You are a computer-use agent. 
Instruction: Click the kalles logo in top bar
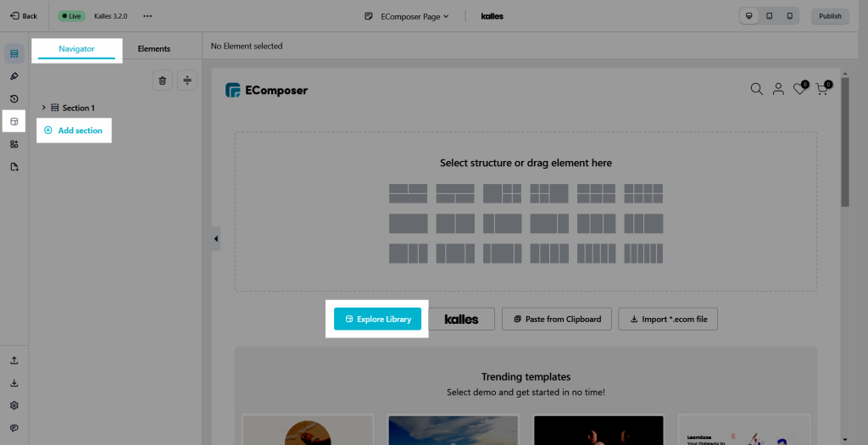click(x=492, y=16)
